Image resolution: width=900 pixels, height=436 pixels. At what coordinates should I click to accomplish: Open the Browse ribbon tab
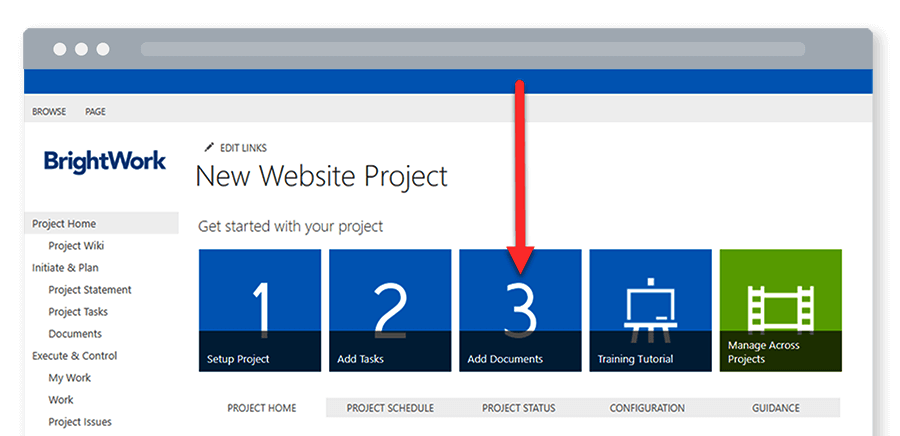coord(49,112)
